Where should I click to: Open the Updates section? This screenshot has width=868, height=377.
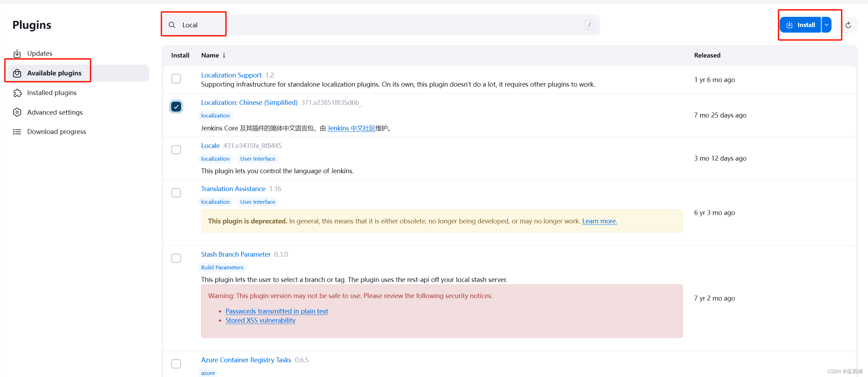(39, 53)
